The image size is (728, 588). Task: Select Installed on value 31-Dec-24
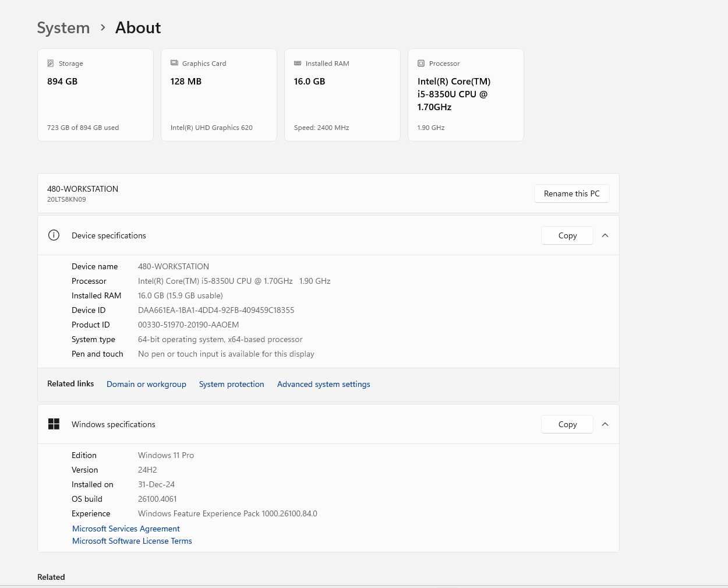click(x=156, y=484)
